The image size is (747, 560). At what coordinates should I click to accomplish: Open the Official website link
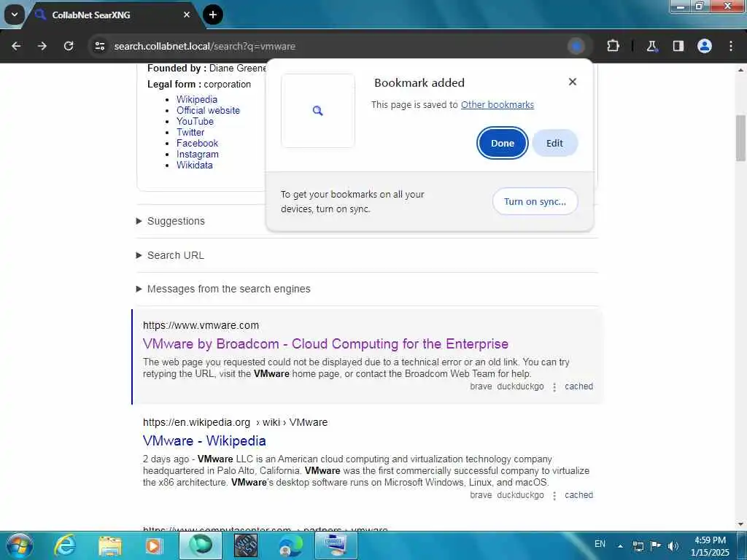click(208, 111)
